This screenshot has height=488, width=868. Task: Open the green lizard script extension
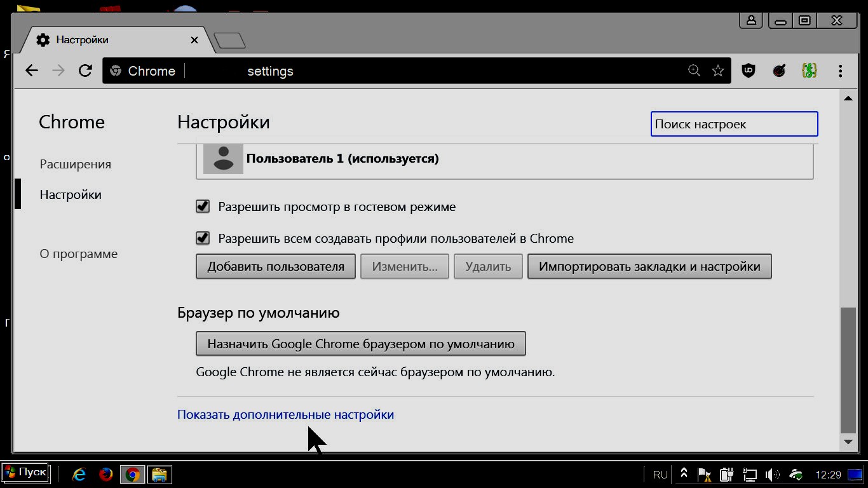[809, 71]
